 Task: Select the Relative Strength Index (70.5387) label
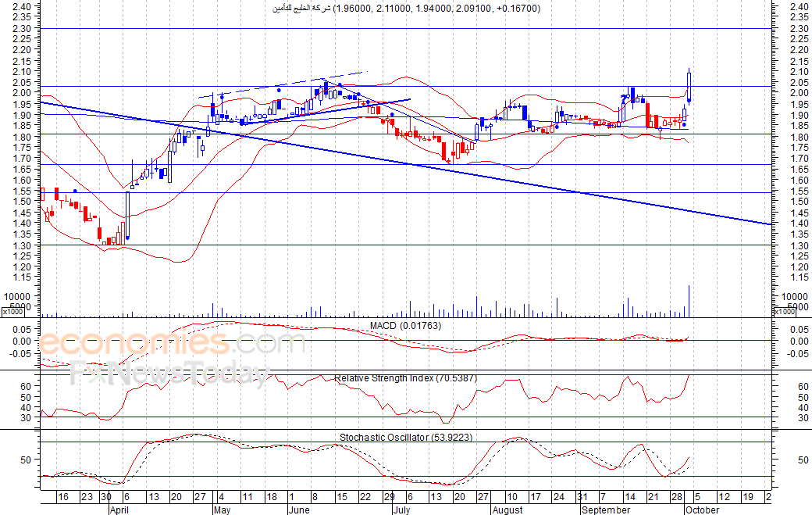pyautogui.click(x=405, y=378)
